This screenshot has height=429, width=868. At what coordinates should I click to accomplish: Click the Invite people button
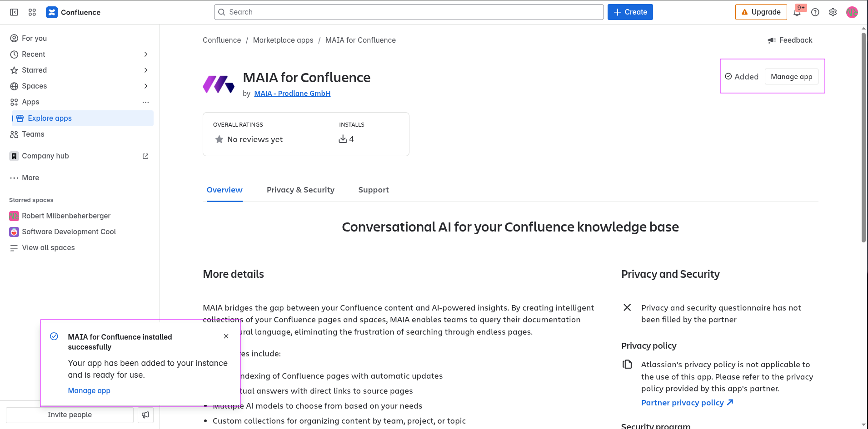tap(70, 414)
